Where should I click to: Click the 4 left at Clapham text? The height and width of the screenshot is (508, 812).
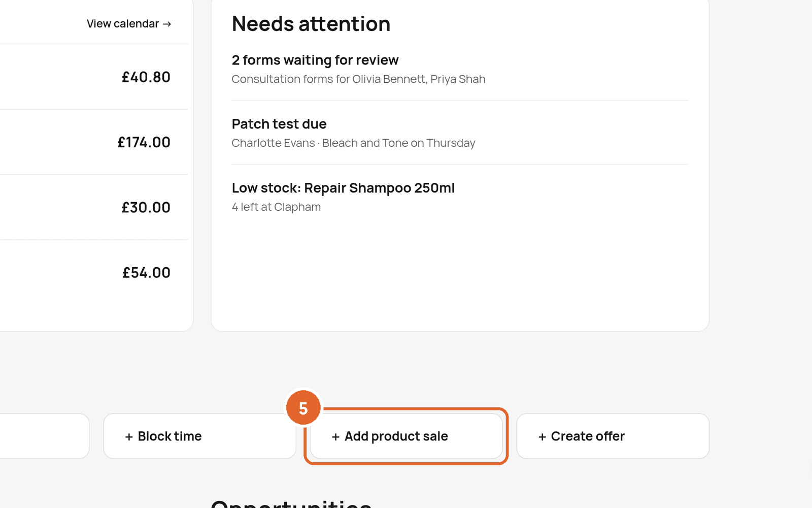276,207
